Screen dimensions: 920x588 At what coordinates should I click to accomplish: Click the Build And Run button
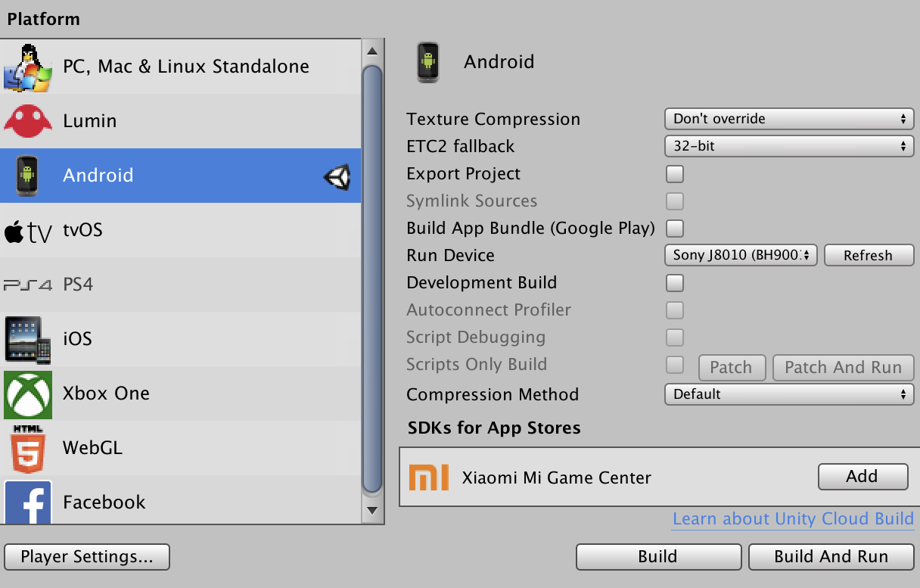(831, 557)
